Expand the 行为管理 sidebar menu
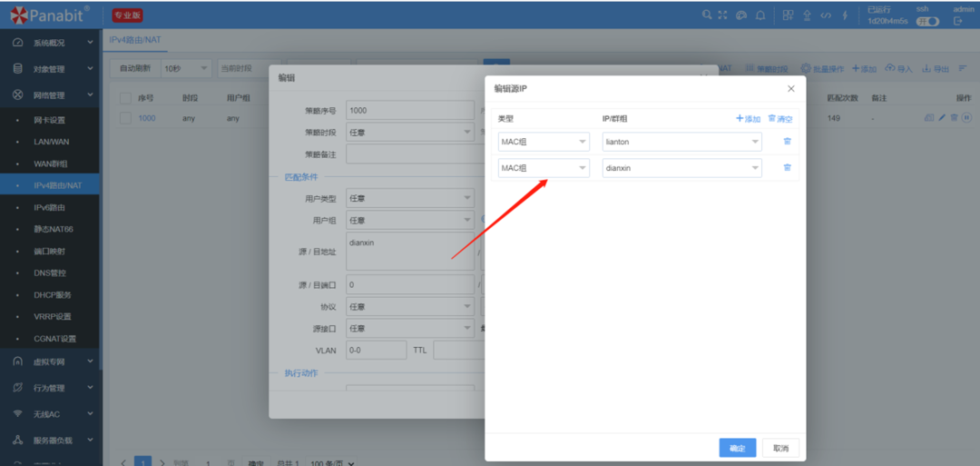Image resolution: width=980 pixels, height=466 pixels. (x=51, y=388)
